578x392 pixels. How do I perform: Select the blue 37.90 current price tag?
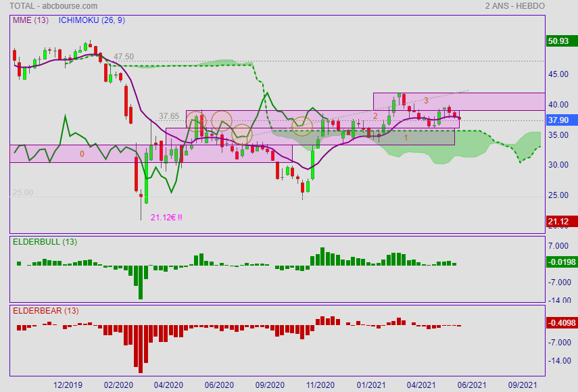click(x=562, y=120)
